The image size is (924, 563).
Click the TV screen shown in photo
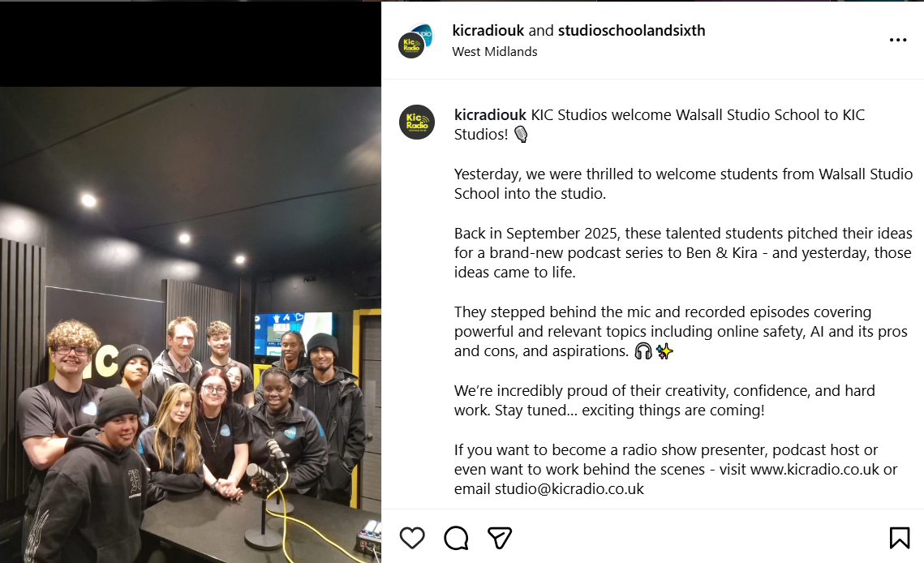tap(294, 333)
